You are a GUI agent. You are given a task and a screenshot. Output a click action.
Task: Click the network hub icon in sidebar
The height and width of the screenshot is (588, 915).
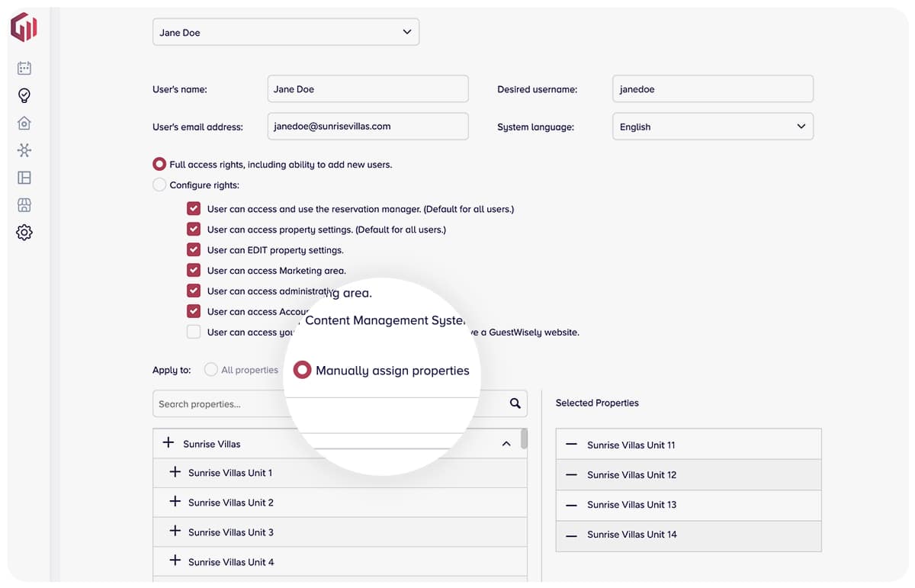24,150
